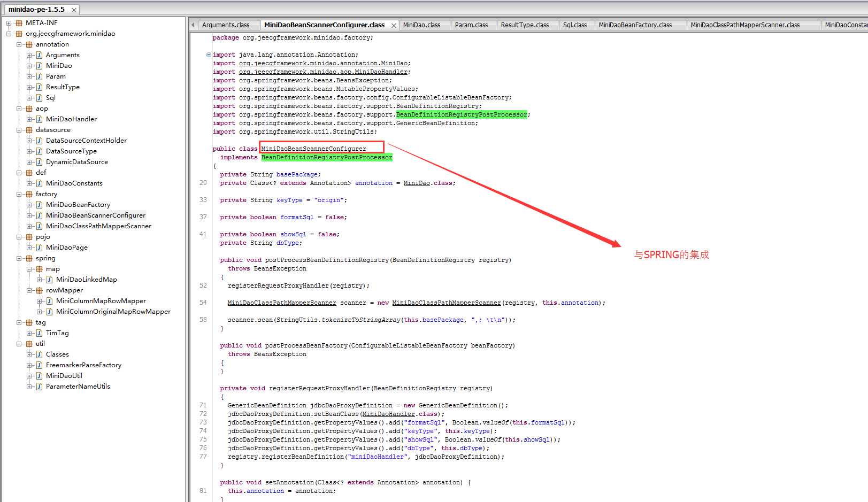
Task: Select the MiniDaoPage class icon
Action: point(39,248)
